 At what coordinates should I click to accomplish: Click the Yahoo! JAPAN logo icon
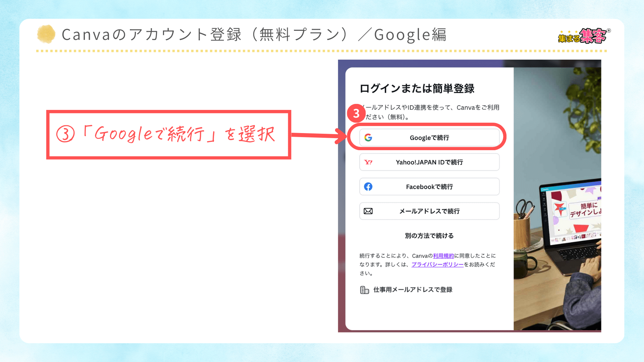coord(368,162)
